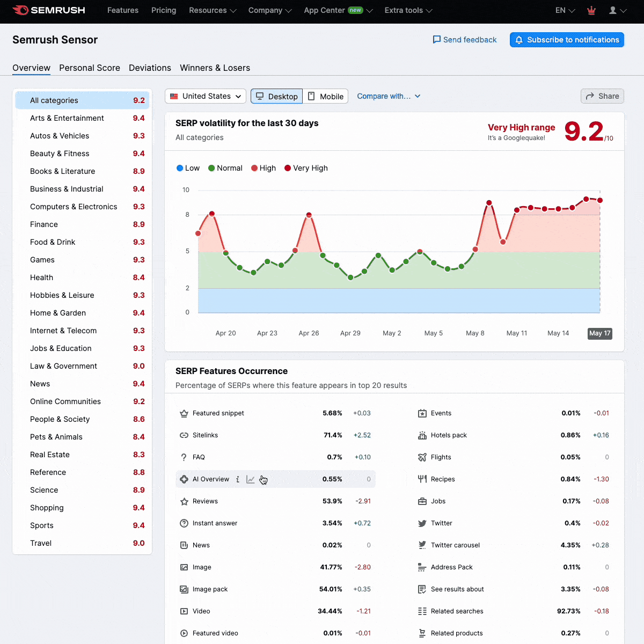This screenshot has width=644, height=644.
Task: Open the United States country dropdown
Action: point(206,96)
